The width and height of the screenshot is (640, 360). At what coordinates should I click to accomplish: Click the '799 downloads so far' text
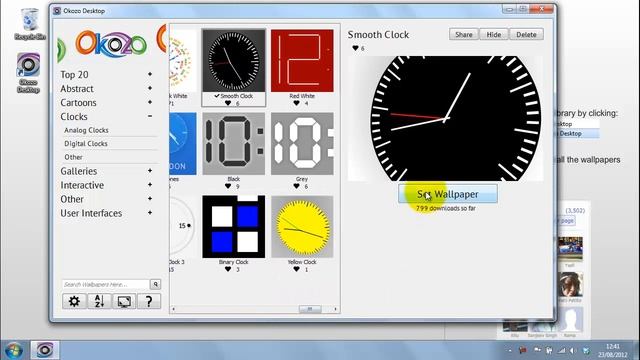click(x=446, y=209)
